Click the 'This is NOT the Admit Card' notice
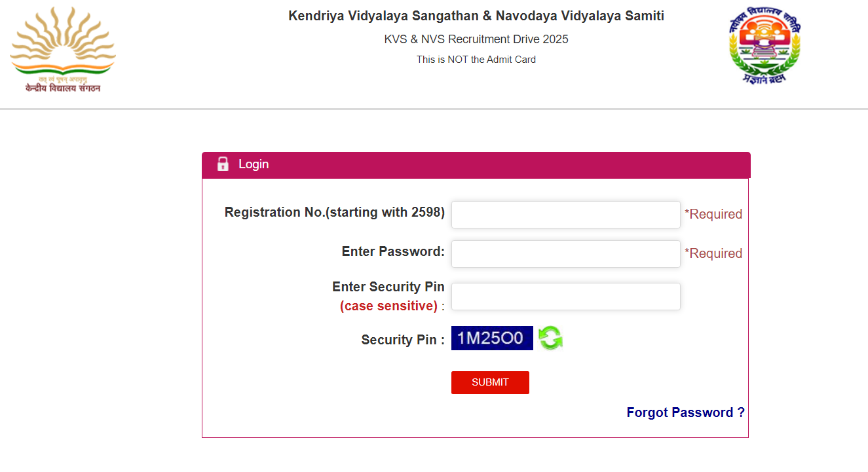Viewport: 868px width, 472px height. click(476, 60)
